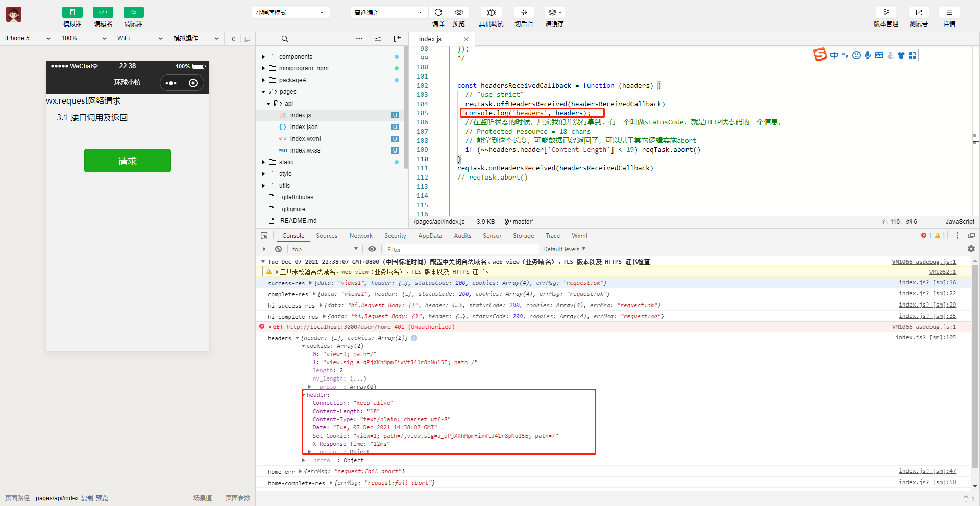Click the detach simulator window icon
Image resolution: width=980 pixels, height=506 pixels.
pos(247,39)
